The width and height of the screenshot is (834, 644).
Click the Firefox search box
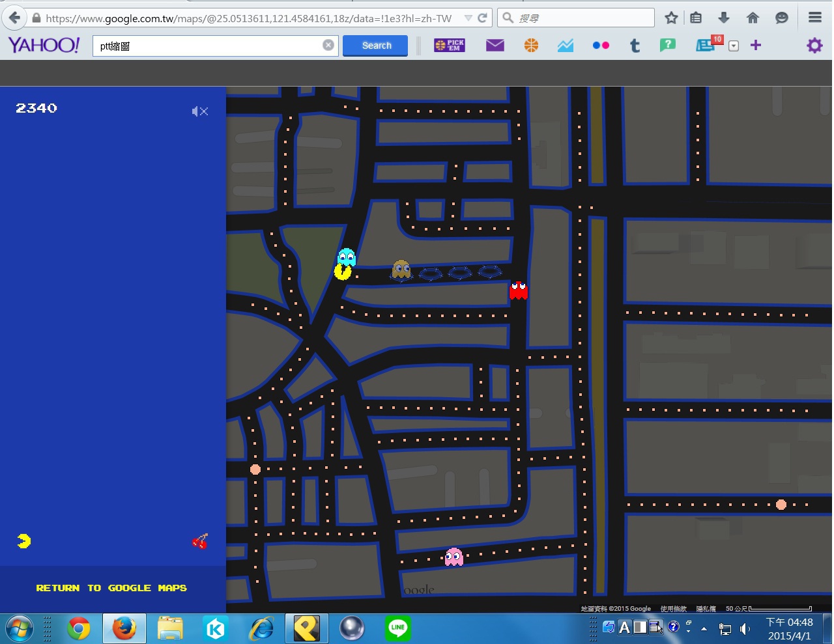(x=576, y=18)
